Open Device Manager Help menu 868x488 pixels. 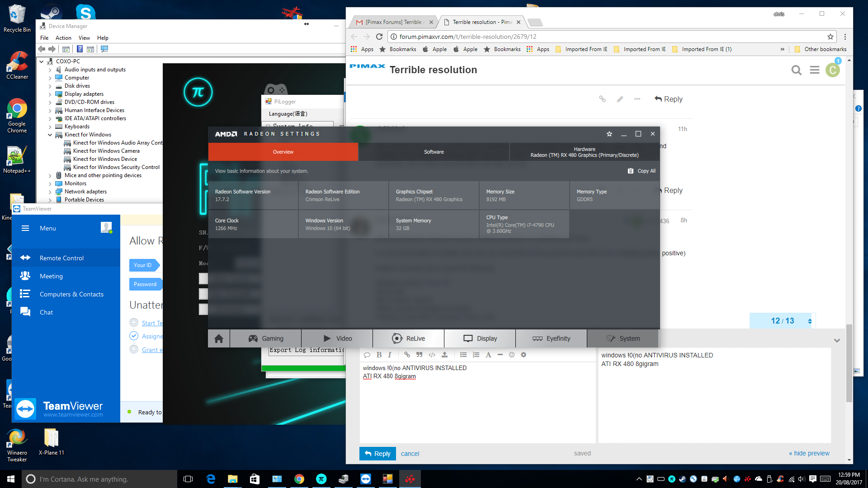[x=103, y=38]
